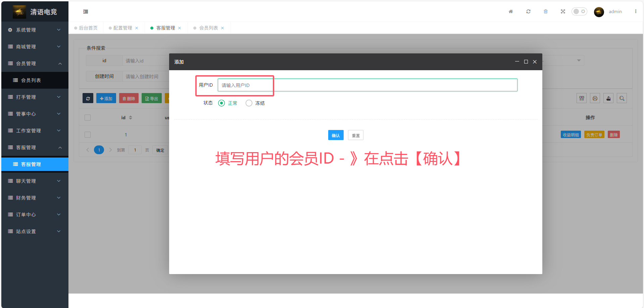The width and height of the screenshot is (644, 308).
Task: Click the refresh icon in top header
Action: pos(528,11)
